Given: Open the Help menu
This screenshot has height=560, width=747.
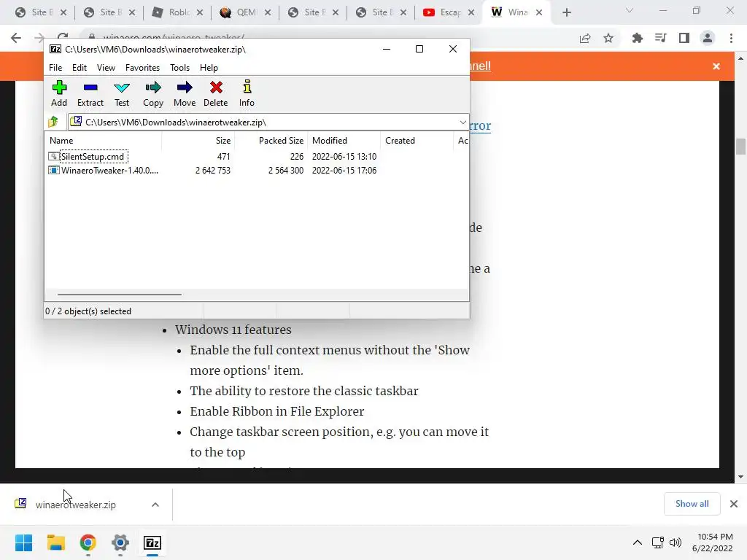Looking at the screenshot, I should click(209, 68).
